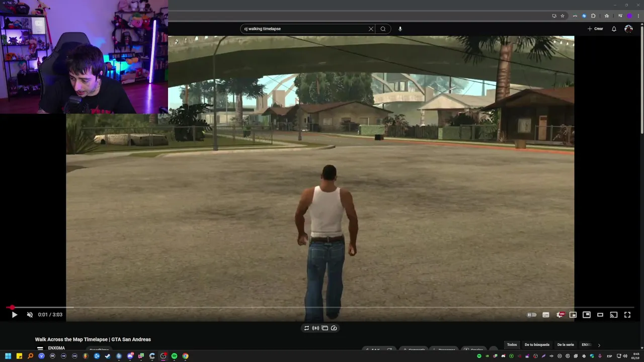Select the De la serie chip
Screen dimensions: 644x362
click(566, 345)
